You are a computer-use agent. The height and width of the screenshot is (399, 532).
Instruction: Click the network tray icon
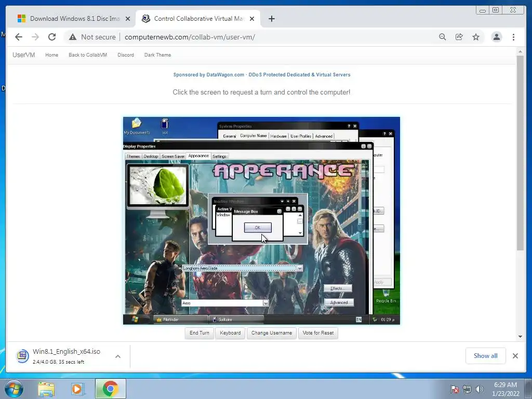467,389
